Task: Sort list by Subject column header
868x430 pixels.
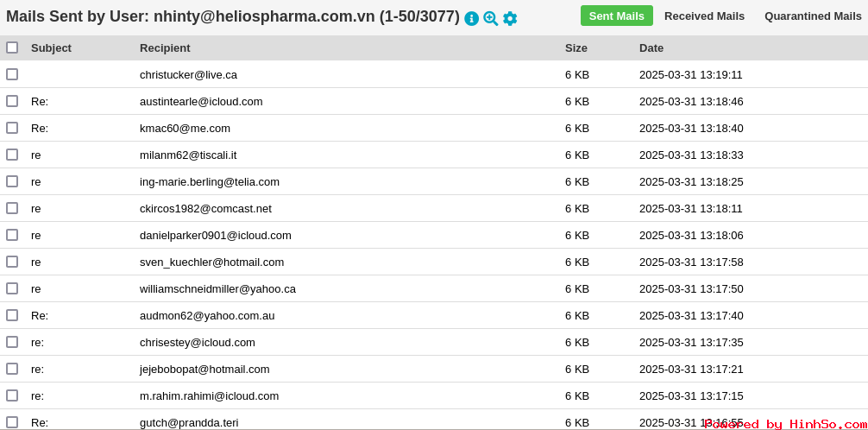Action: click(51, 48)
